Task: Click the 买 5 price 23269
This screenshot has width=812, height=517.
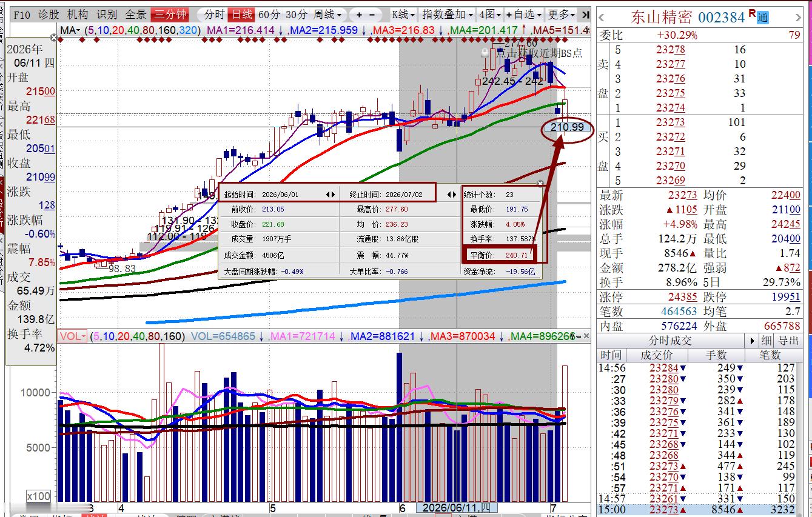Action: pos(671,181)
